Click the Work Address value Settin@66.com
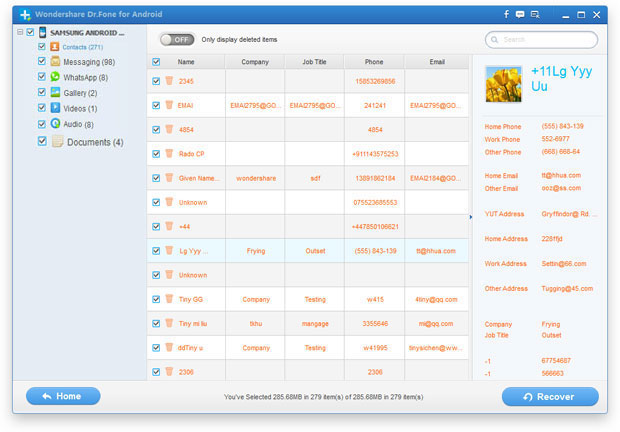This screenshot has width=620, height=432. (564, 264)
